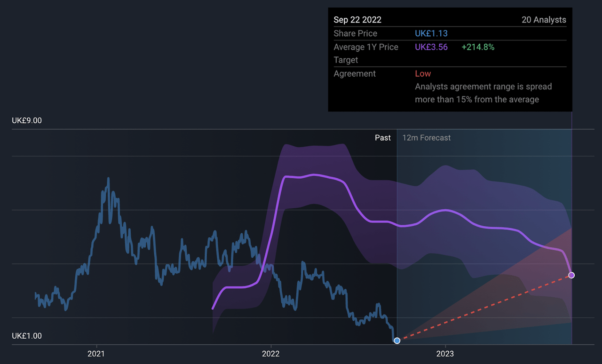The width and height of the screenshot is (602, 364).
Task: Click the 'Share Price' row label
Action: [356, 33]
